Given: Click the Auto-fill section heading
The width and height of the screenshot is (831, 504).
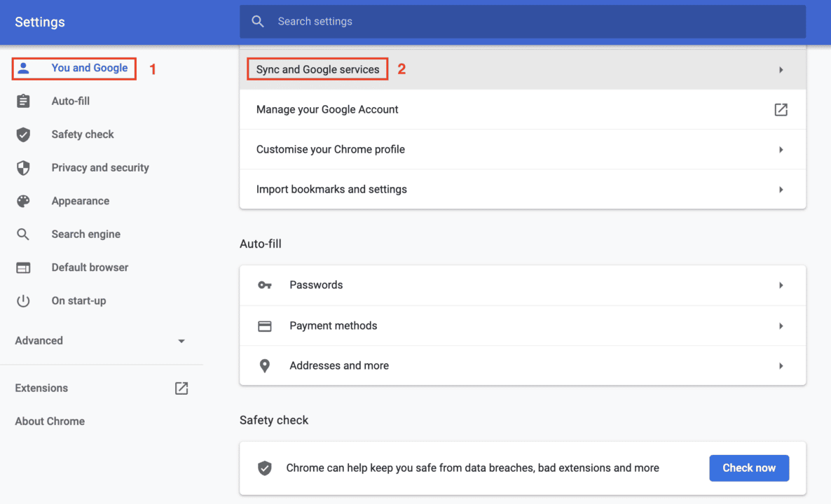Looking at the screenshot, I should coord(260,244).
